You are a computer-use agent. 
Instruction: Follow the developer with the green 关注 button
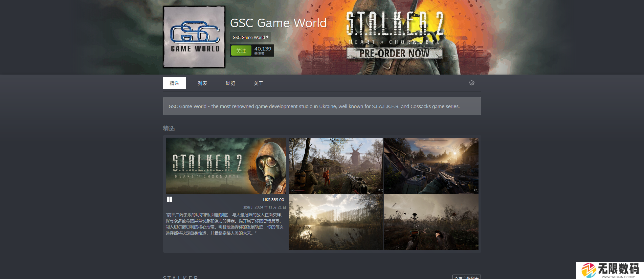point(241,51)
